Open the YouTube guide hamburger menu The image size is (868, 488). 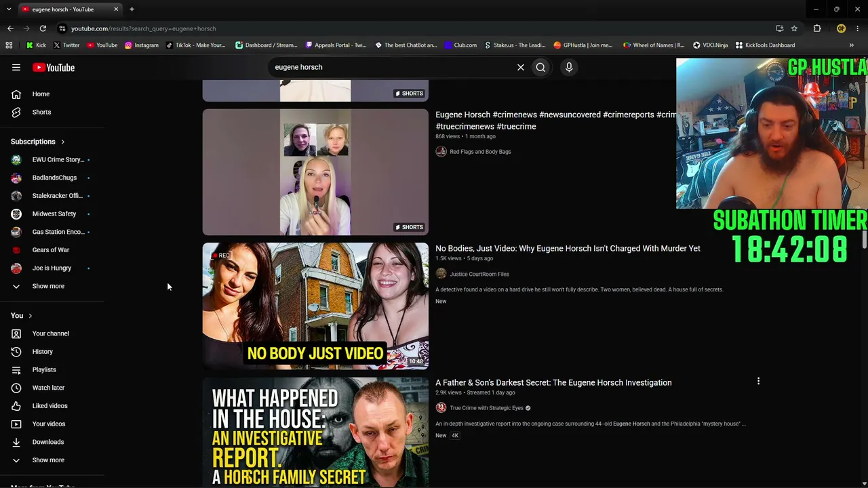coord(16,67)
